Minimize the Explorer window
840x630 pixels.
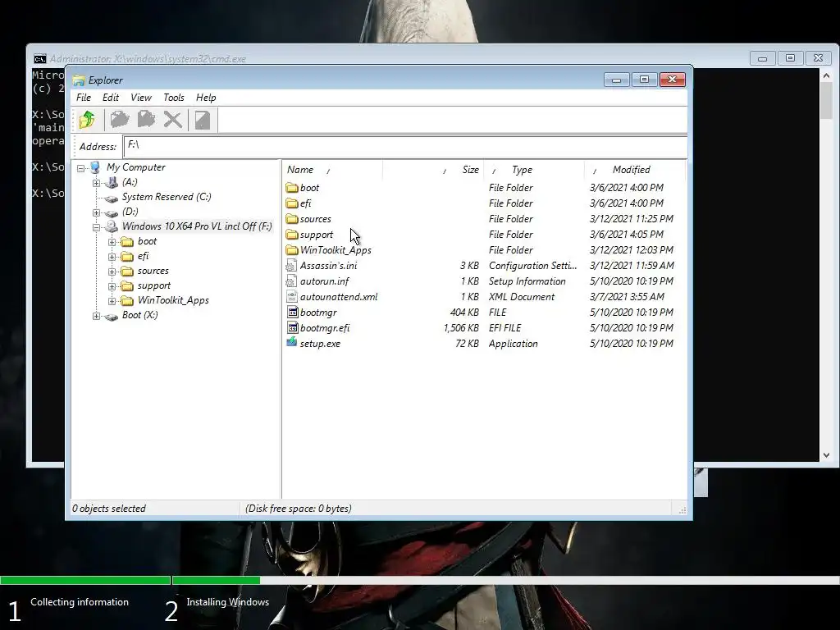(x=617, y=80)
